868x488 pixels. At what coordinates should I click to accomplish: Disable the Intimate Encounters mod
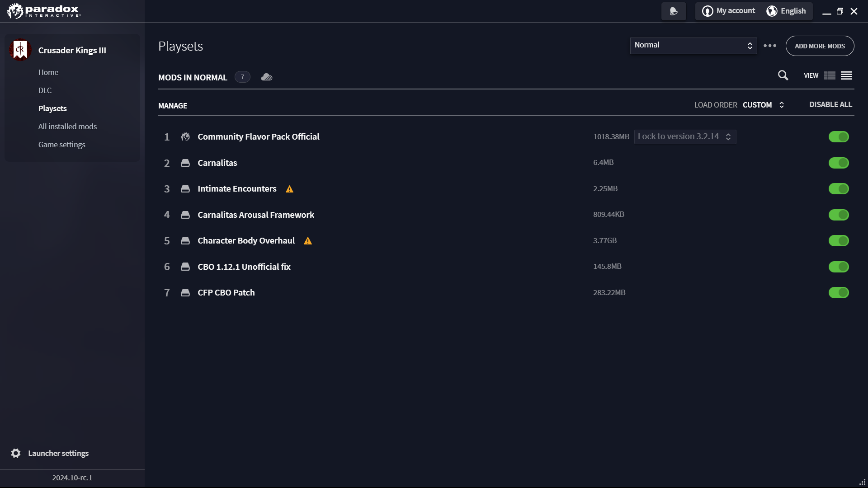(x=839, y=188)
